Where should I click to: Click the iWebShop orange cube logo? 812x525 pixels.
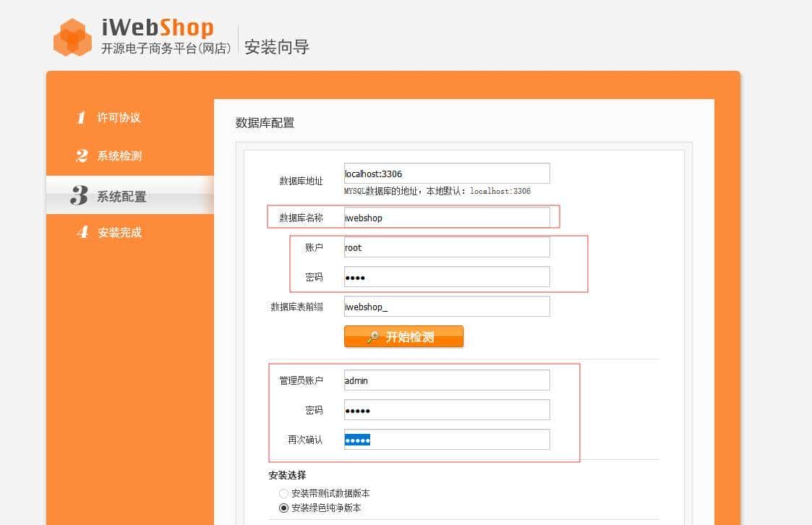click(71, 35)
